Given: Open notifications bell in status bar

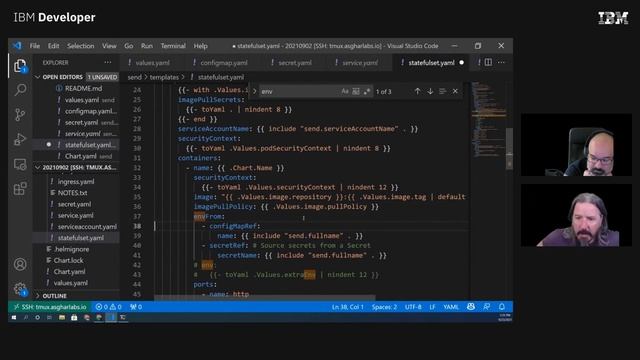Looking at the screenshot, I should coord(502,307).
